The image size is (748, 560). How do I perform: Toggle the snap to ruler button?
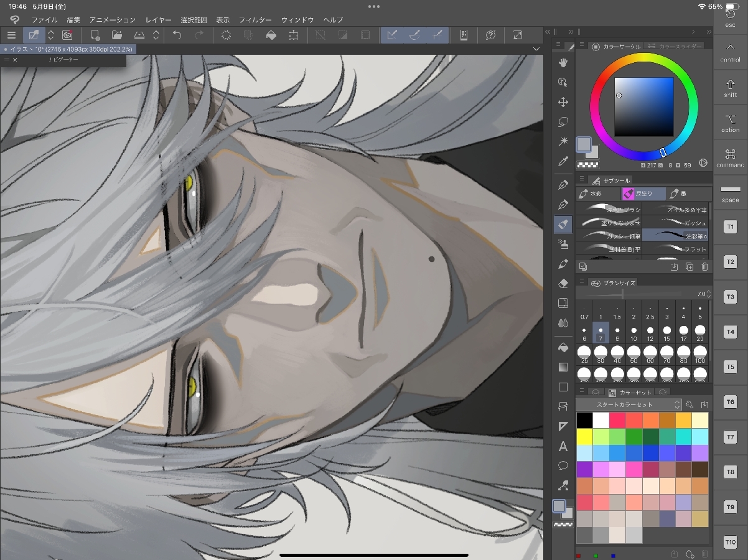[x=392, y=35]
